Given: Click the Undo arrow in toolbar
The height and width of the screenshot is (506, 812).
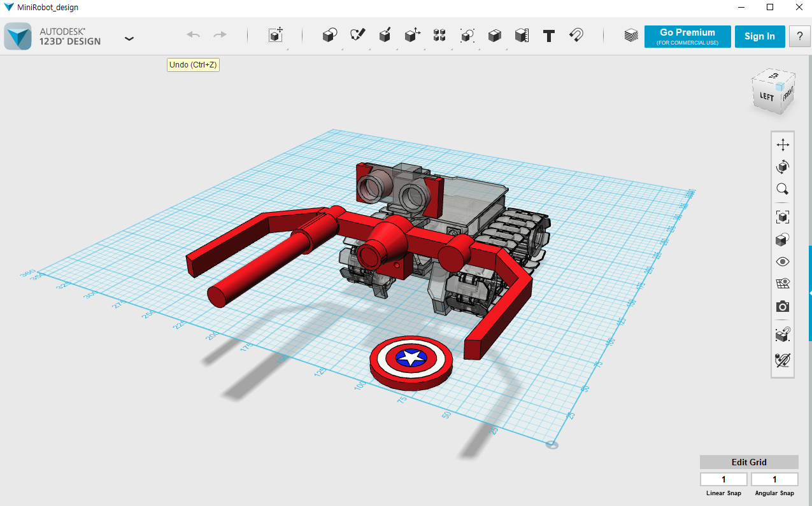Looking at the screenshot, I should click(x=194, y=34).
